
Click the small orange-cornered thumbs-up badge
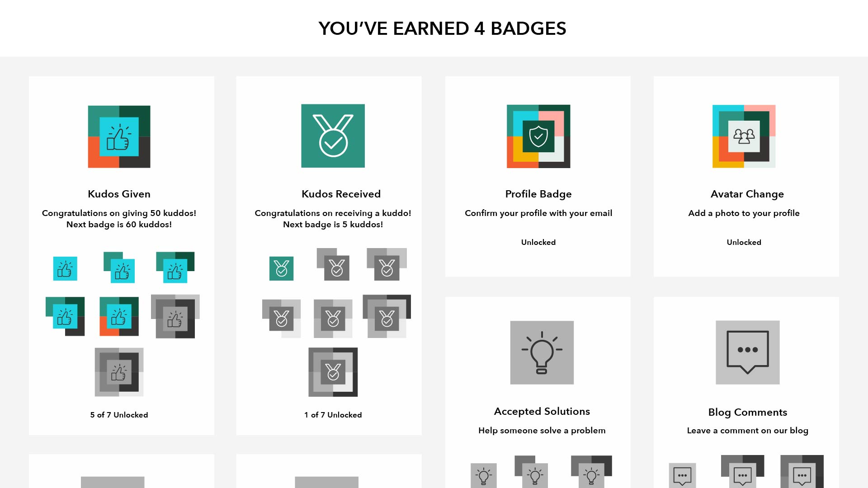[x=119, y=316]
